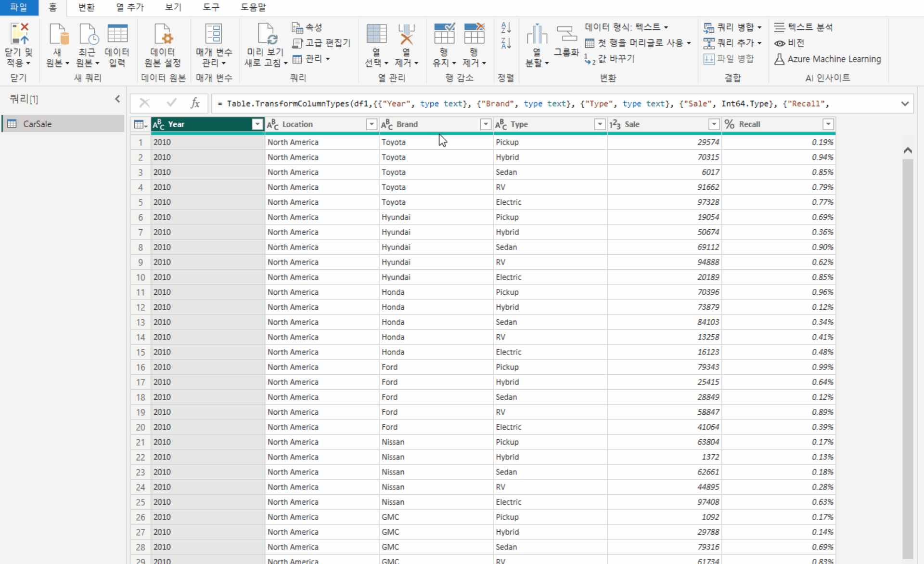Viewport: 924px width, 564px height.
Task: Switch to the 변환 ribbon tab
Action: (x=87, y=7)
